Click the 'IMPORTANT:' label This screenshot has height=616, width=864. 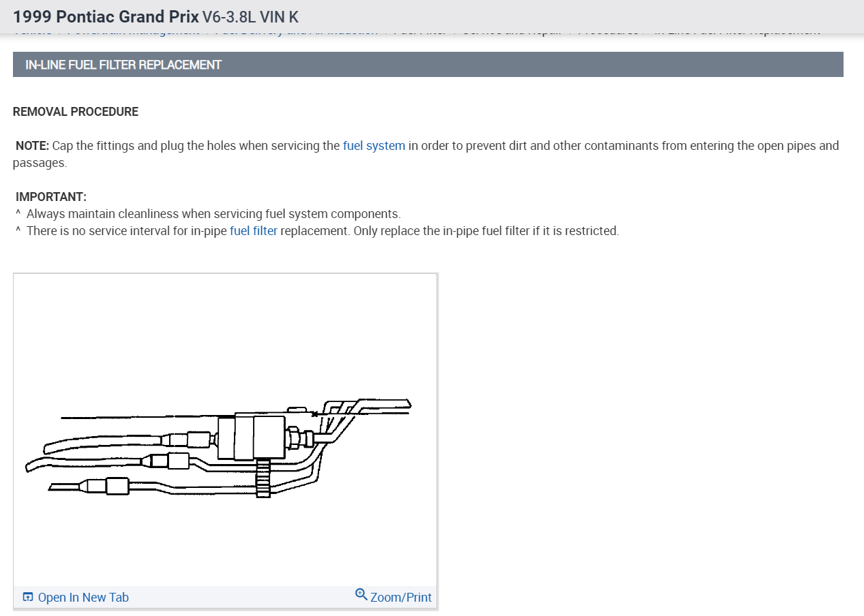click(x=51, y=197)
